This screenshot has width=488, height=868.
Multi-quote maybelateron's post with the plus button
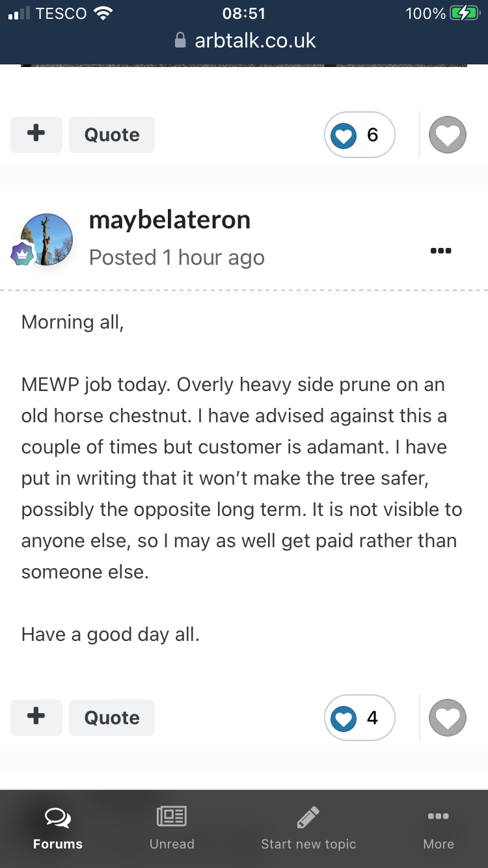click(36, 718)
